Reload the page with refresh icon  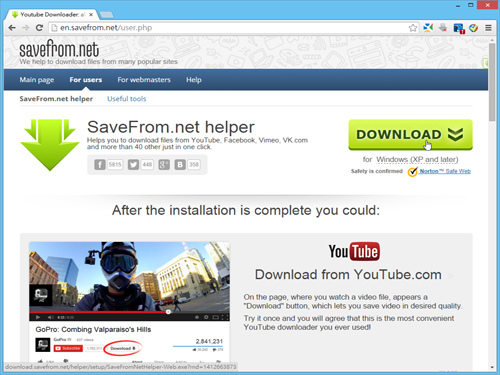(39, 28)
